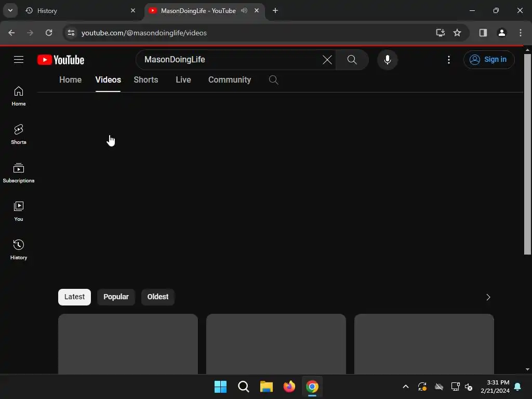
Task: Open History in the left sidebar
Action: pyautogui.click(x=19, y=250)
